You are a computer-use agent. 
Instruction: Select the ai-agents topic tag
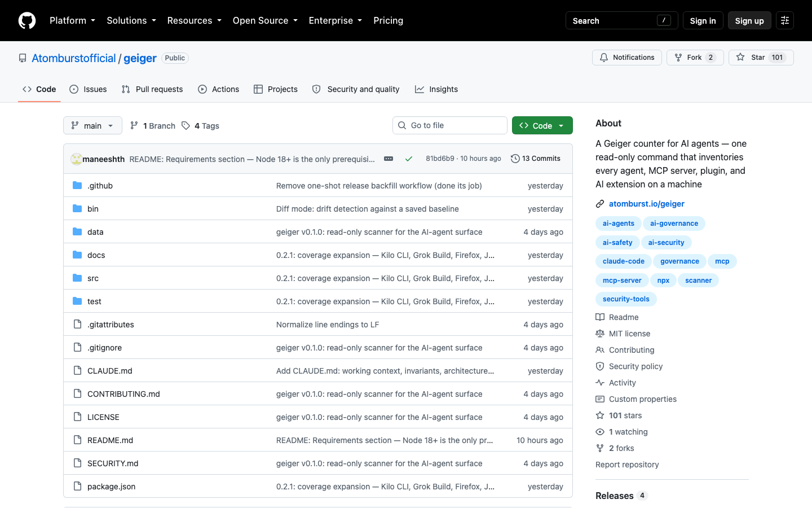(x=619, y=224)
